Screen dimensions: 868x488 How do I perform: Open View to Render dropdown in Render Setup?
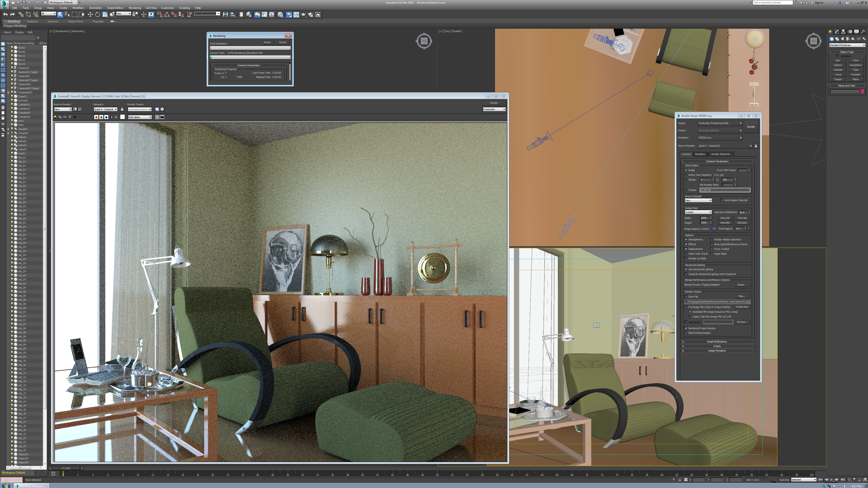coord(725,146)
